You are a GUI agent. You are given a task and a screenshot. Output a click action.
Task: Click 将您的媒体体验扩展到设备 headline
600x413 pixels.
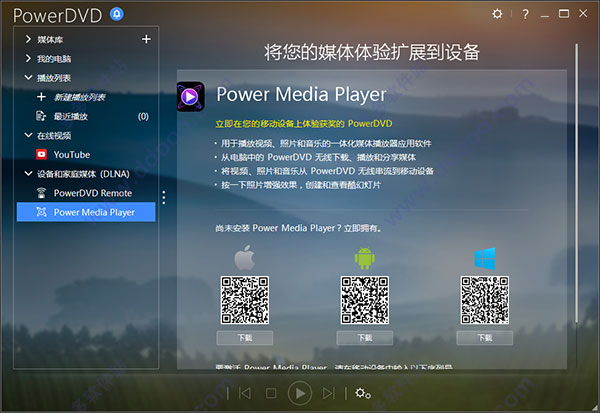point(372,52)
